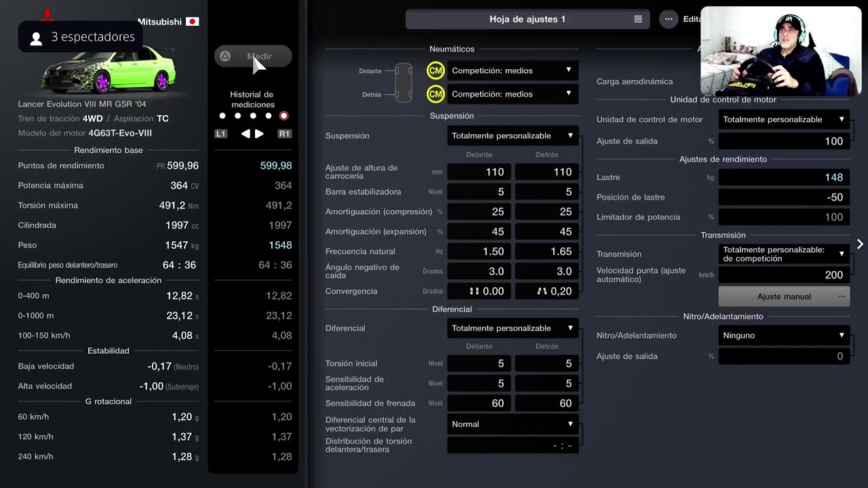868x488 pixels.
Task: Click the Distribución de torsión field
Action: [513, 445]
